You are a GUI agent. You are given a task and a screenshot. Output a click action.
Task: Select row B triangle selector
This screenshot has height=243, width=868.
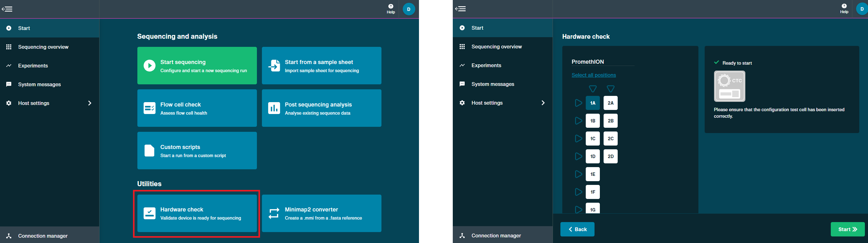pos(578,121)
